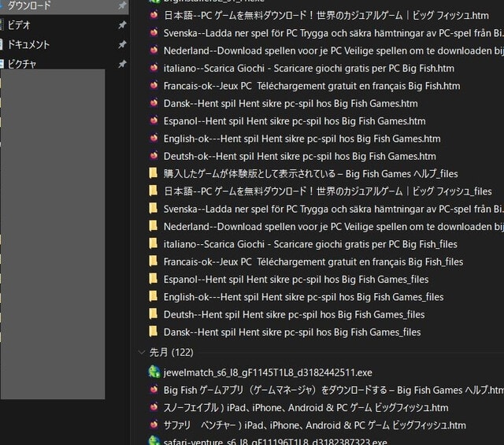Select folder Deutsh--Hent spil Big Fish Games_files
This screenshot has height=445, width=504.
[294, 314]
